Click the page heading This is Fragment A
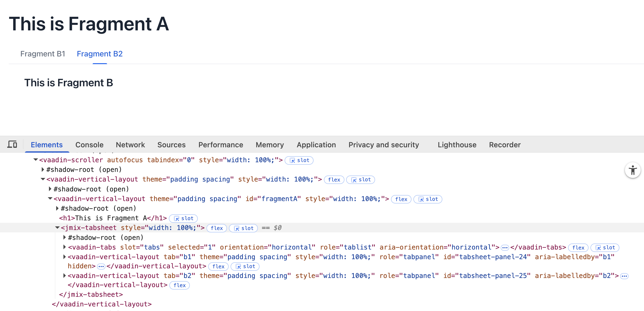The width and height of the screenshot is (644, 311). coord(89,24)
